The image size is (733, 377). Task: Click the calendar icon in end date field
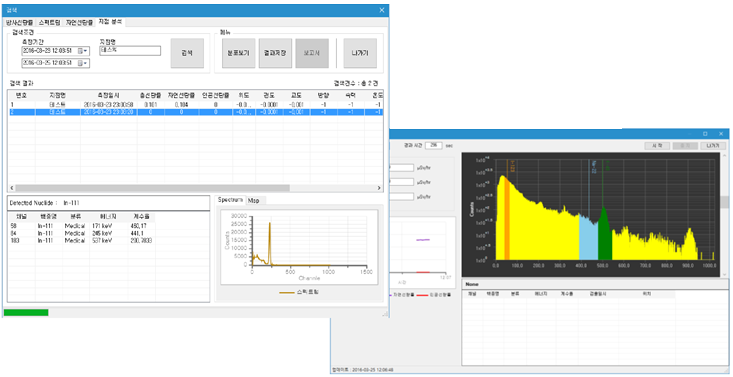click(x=80, y=63)
